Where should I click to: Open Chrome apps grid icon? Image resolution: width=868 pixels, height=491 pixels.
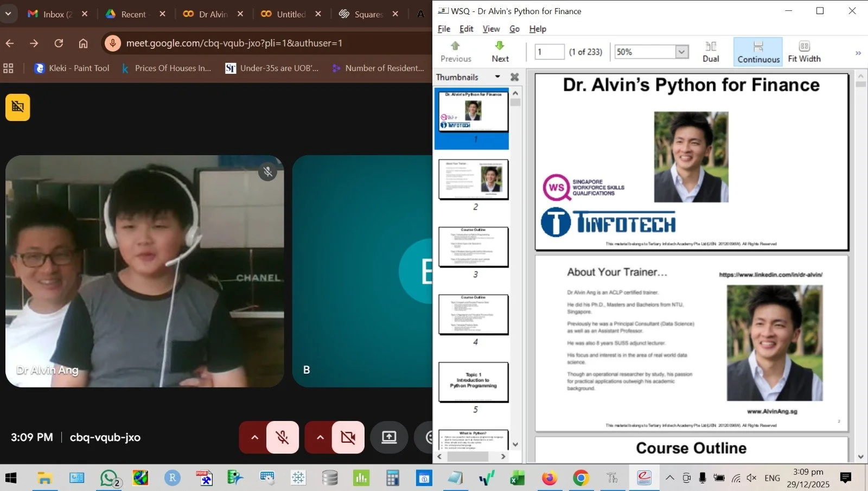tap(8, 68)
